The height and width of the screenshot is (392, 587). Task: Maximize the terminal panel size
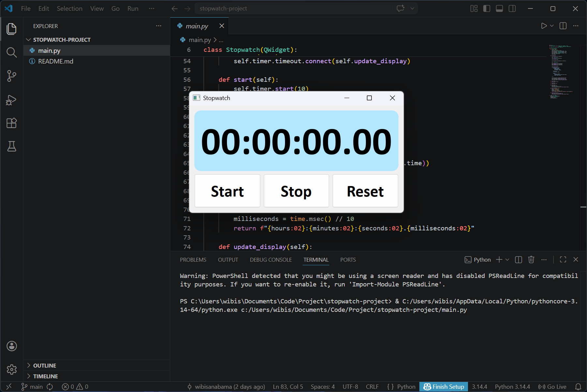click(x=563, y=260)
